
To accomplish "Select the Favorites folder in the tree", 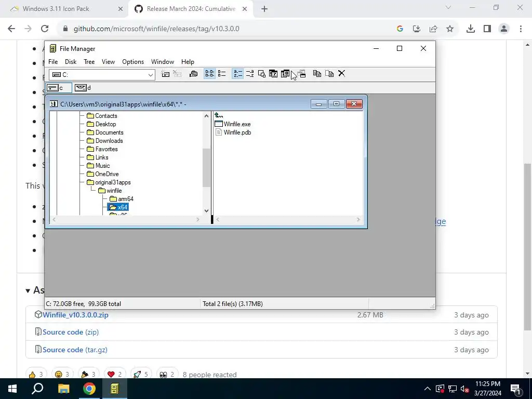I will [102, 149].
